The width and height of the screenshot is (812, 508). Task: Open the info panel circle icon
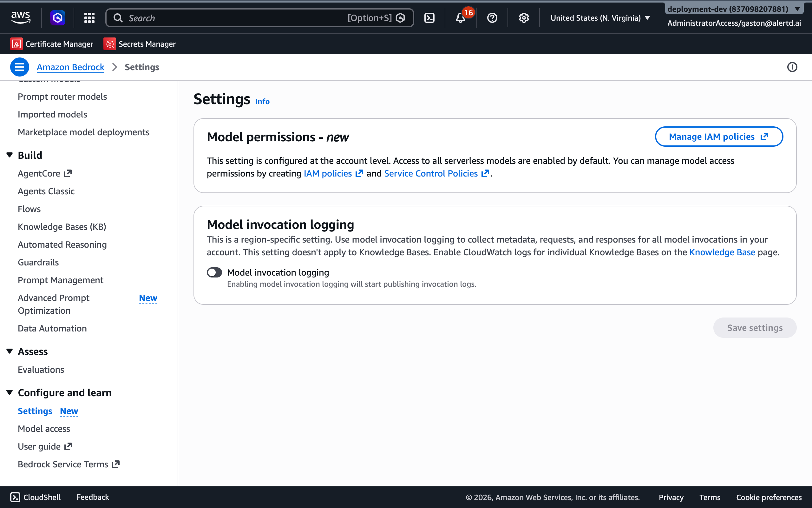(792, 67)
